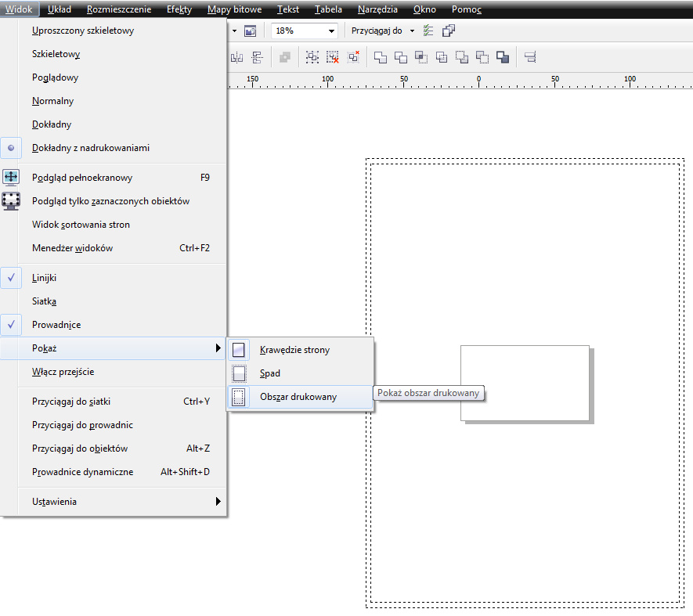Screen dimensions: 693x616
Task: Click the Align and distribute icon
Action: [x=530, y=57]
